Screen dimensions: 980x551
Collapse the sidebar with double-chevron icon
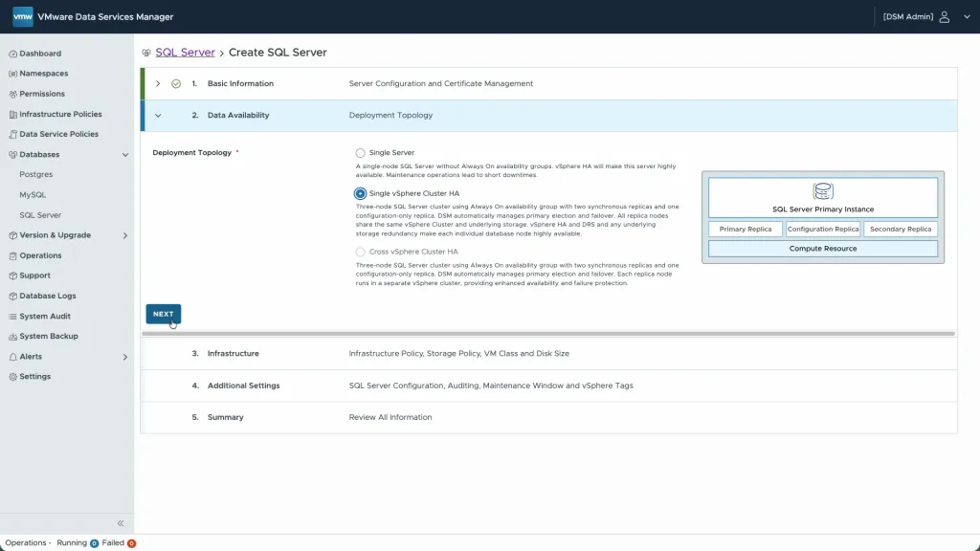click(x=121, y=523)
